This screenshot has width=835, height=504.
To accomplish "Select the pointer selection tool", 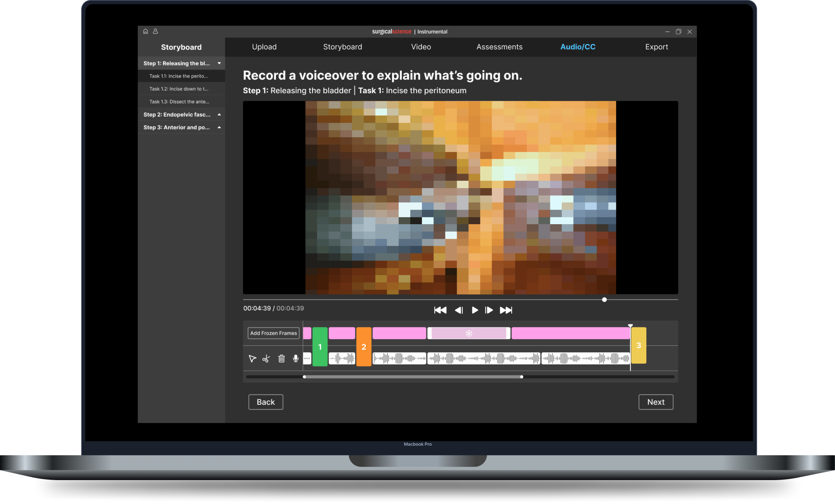I will 252,358.
